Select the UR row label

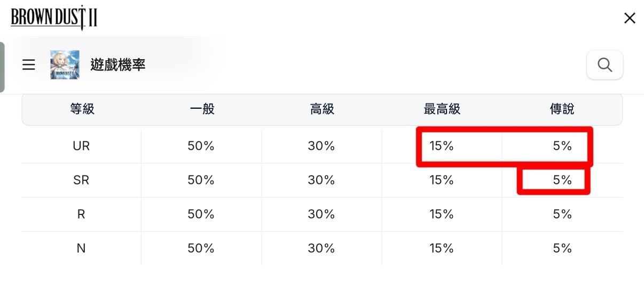coord(81,146)
